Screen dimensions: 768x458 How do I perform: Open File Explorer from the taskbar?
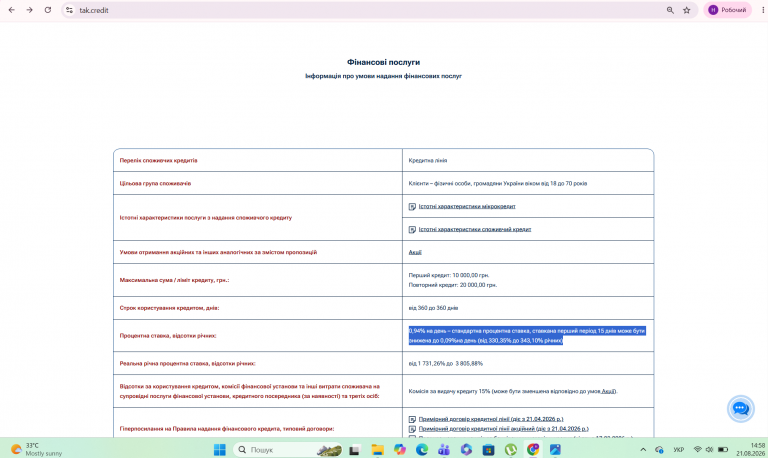coord(377,449)
